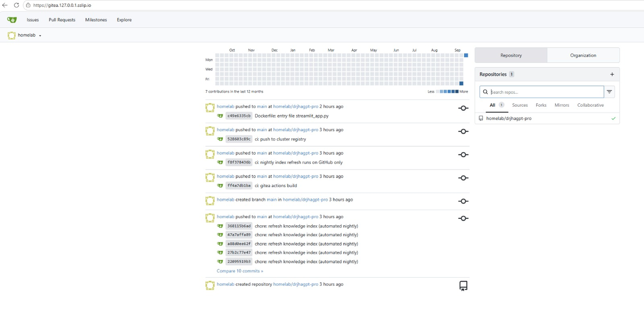This screenshot has width=644, height=309.
Task: Open homelab/drjhagpt-pro in repositories list
Action: [x=509, y=119]
